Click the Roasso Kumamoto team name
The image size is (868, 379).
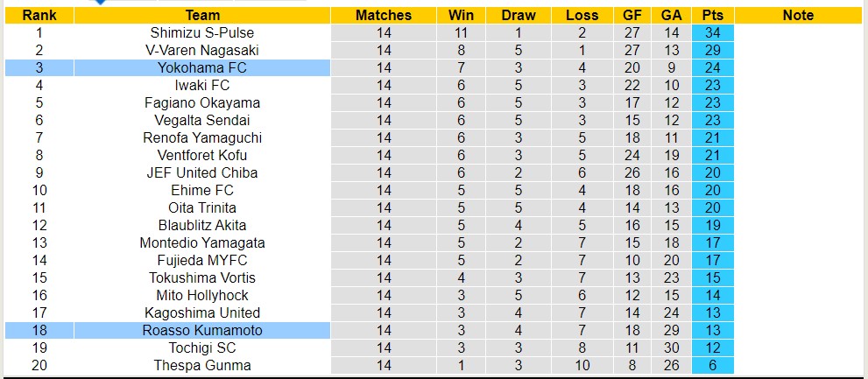202,330
